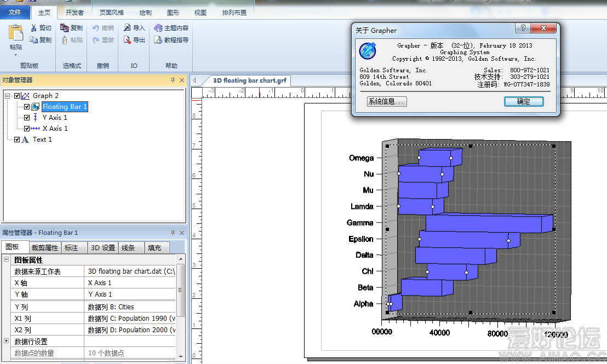607x364 pixels.
Task: Click the X Axis 1 icon
Action: (35, 129)
